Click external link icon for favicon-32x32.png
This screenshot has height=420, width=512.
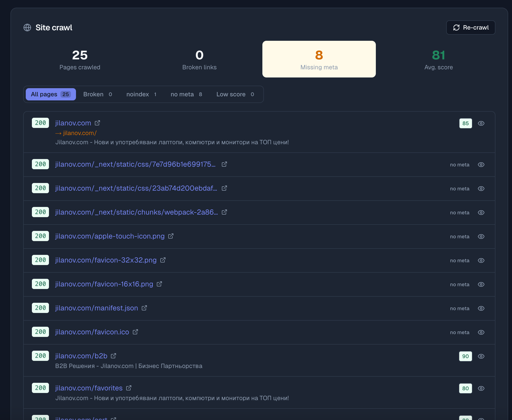point(163,260)
